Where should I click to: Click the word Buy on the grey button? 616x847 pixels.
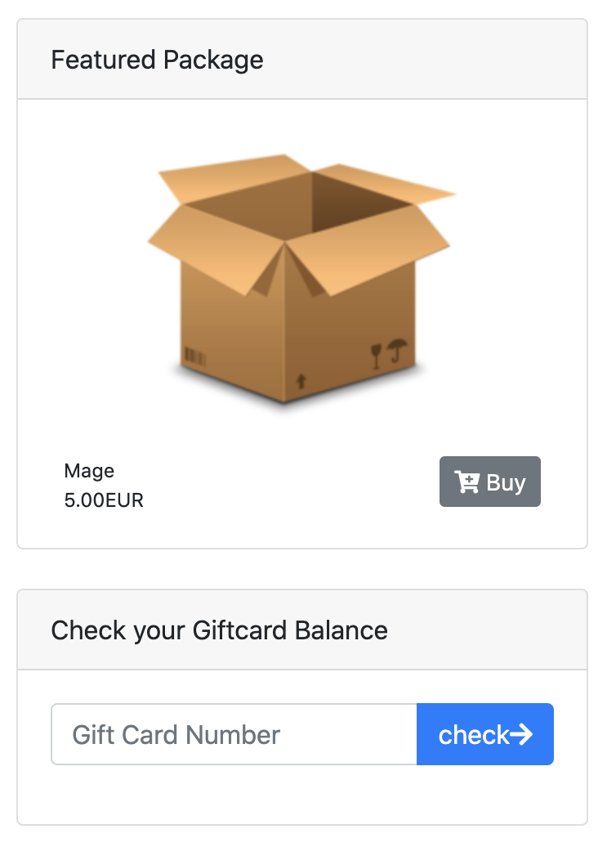(506, 483)
